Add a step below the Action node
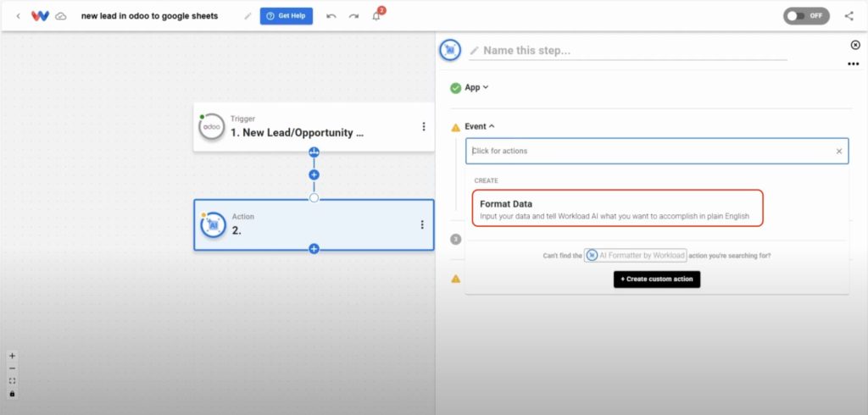This screenshot has width=868, height=415. 314,249
